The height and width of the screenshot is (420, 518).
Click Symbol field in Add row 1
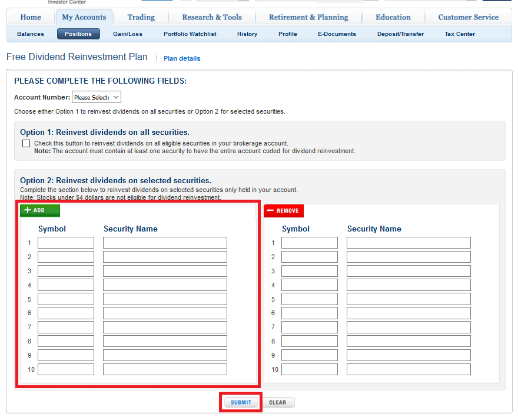click(66, 243)
